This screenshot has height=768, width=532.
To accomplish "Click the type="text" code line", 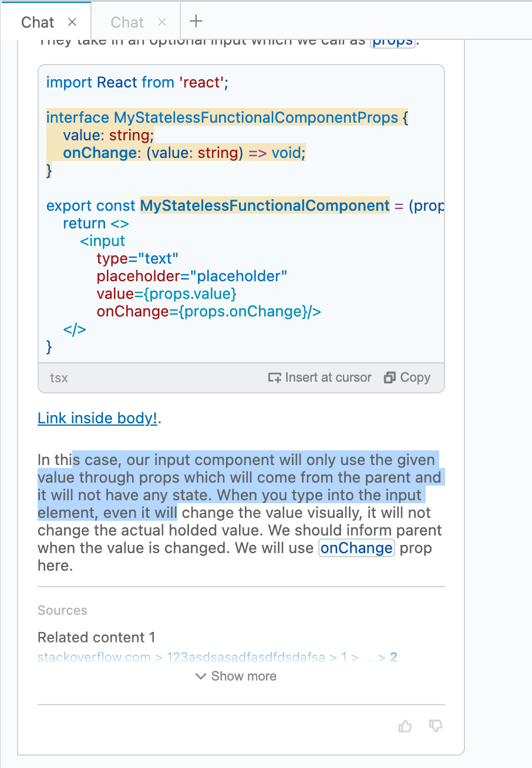I will pos(137,258).
